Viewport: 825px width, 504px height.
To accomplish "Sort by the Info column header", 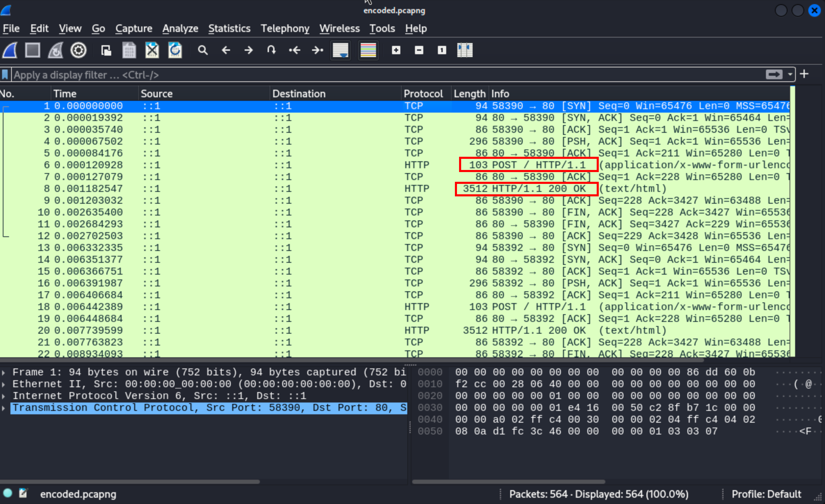I will 639,94.
